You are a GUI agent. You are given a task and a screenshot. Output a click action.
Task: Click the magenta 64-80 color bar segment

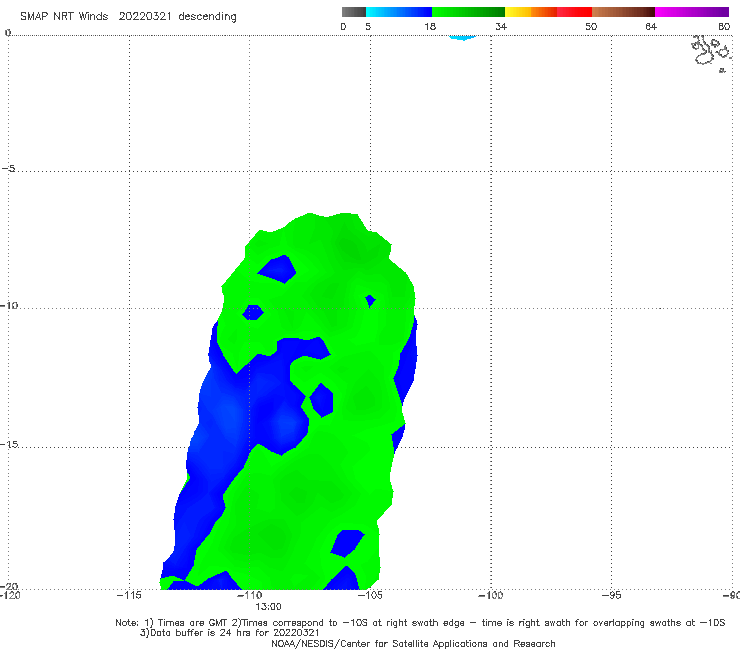click(692, 12)
